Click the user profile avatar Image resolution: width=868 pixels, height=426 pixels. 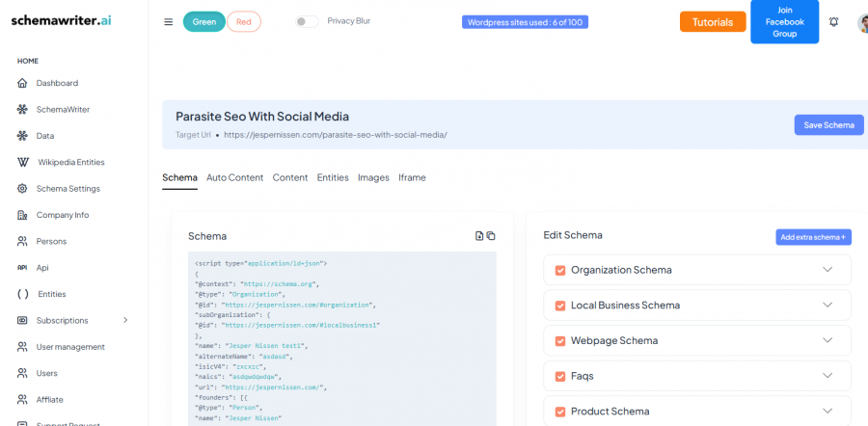tap(862, 23)
